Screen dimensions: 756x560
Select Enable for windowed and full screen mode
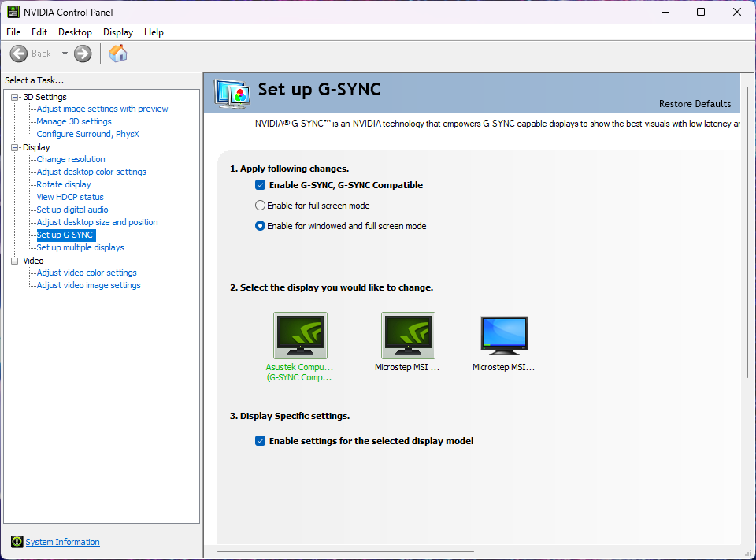[x=261, y=226]
